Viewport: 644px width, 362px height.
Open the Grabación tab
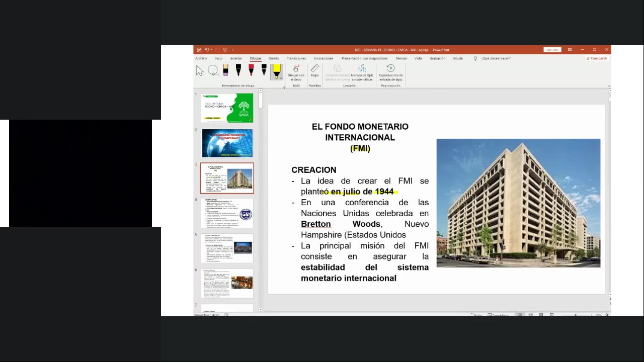click(x=437, y=58)
